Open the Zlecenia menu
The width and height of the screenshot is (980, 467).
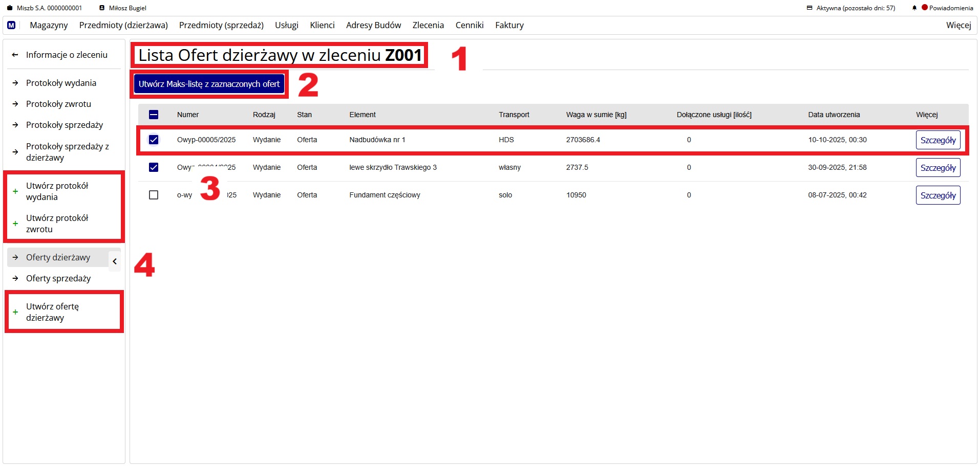(428, 25)
